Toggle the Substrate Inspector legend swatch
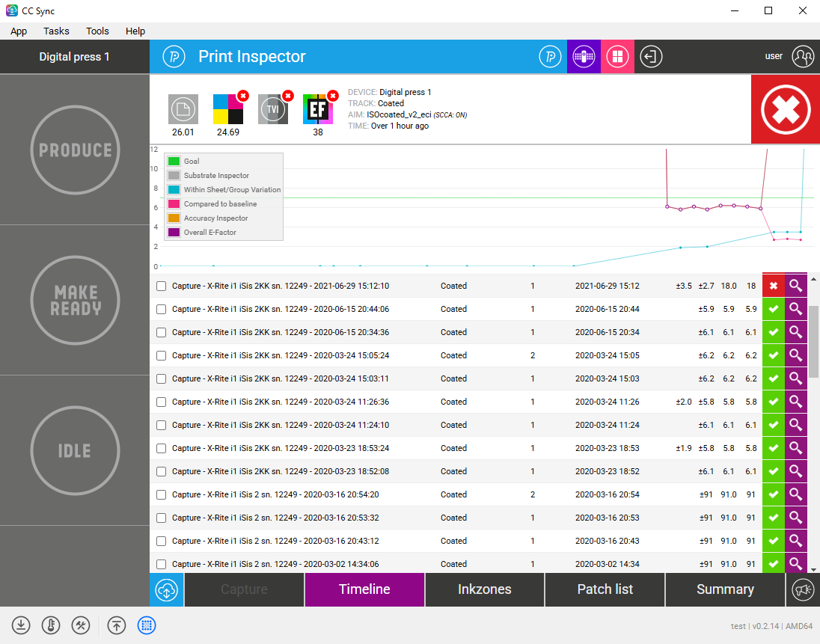This screenshot has width=820, height=644. pos(174,176)
